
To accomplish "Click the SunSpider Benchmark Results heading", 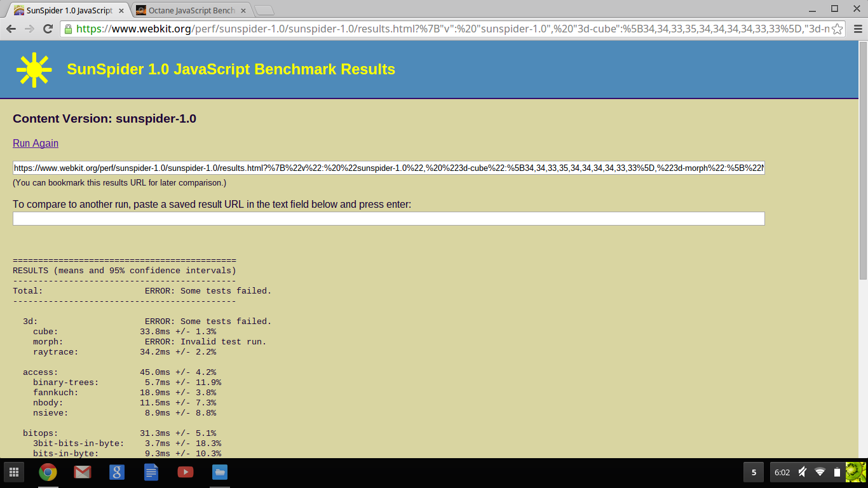I will pos(231,69).
